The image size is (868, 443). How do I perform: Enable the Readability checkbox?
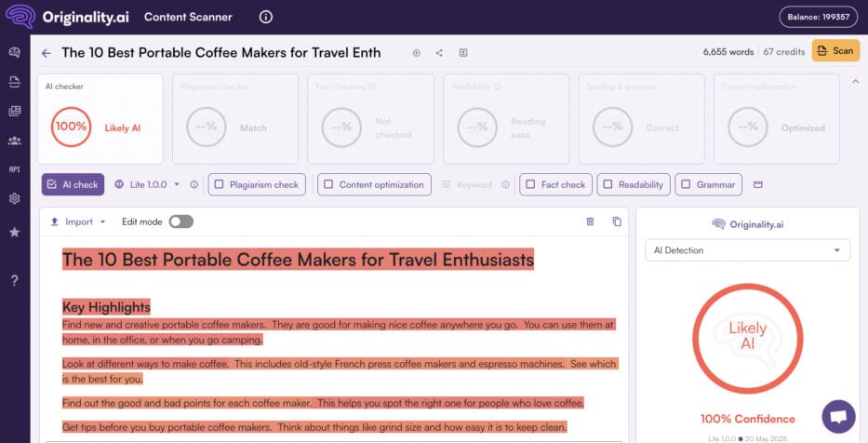click(x=608, y=184)
